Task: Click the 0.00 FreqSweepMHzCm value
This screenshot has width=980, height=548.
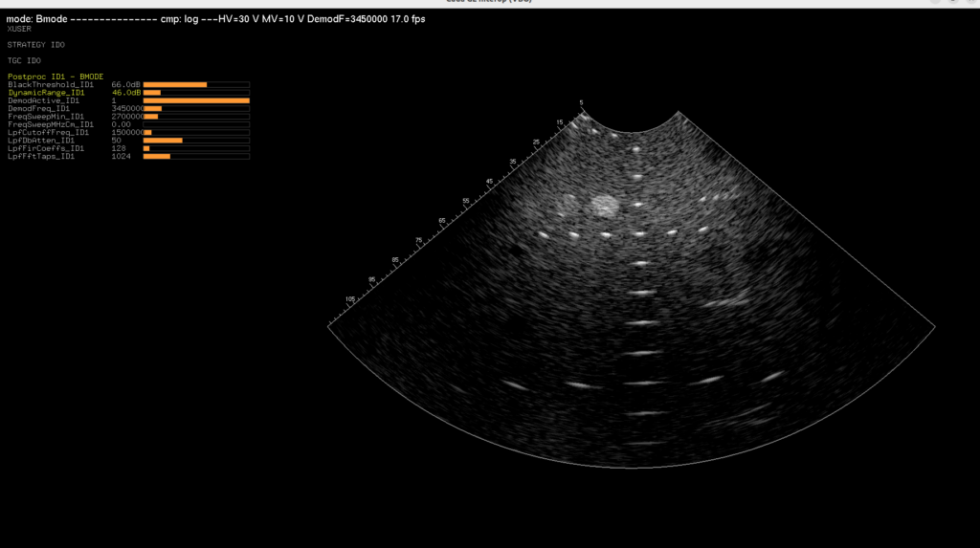Action: (x=122, y=124)
